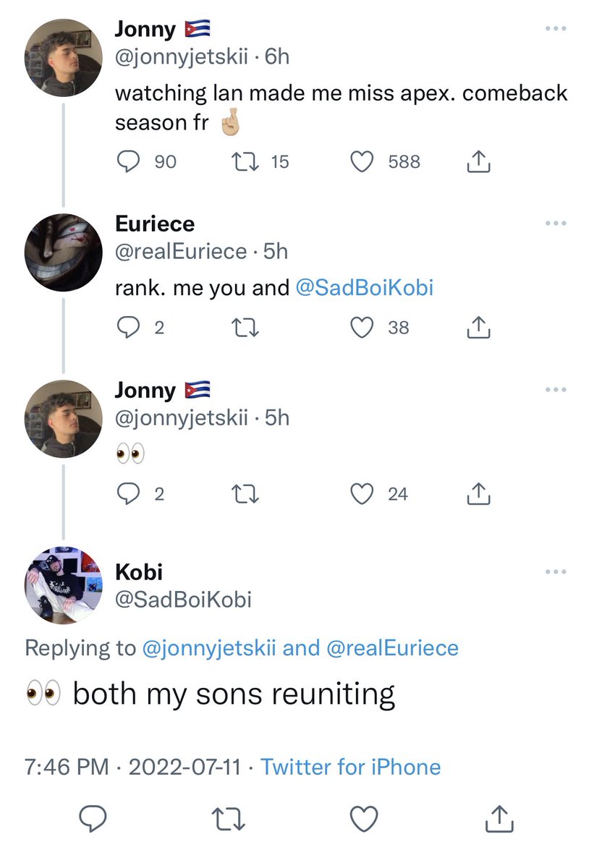
Task: Like Jonny's tweet with 588 likes
Action: (361, 162)
